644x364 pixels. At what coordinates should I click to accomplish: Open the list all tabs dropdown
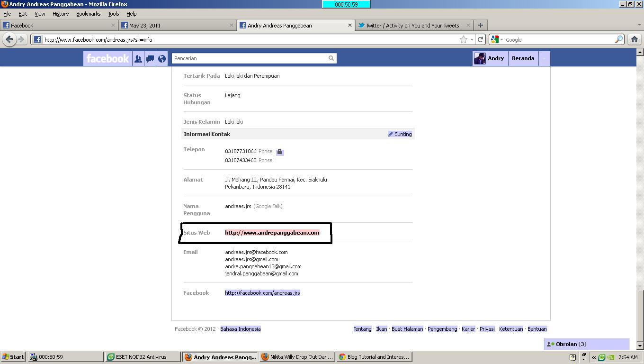pyautogui.click(x=639, y=25)
